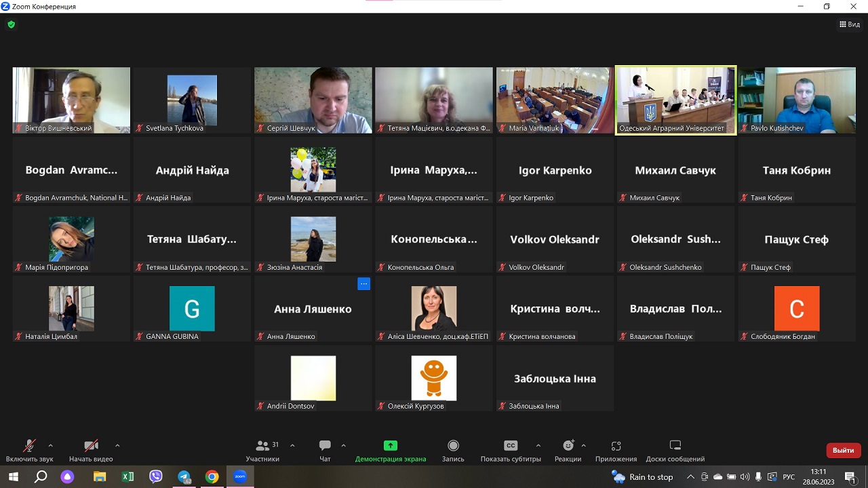
Task: Open Viber from the Windows taskbar
Action: coord(156,476)
